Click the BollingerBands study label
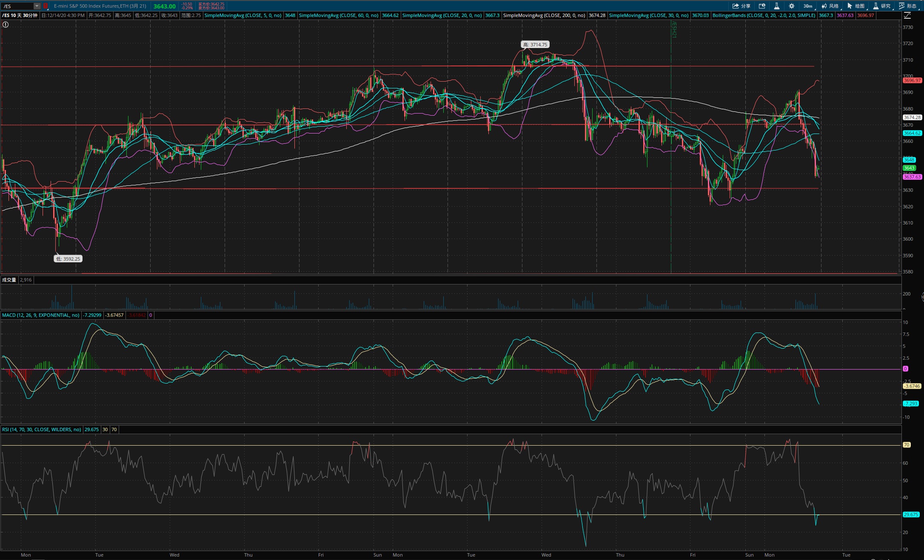 [x=764, y=15]
